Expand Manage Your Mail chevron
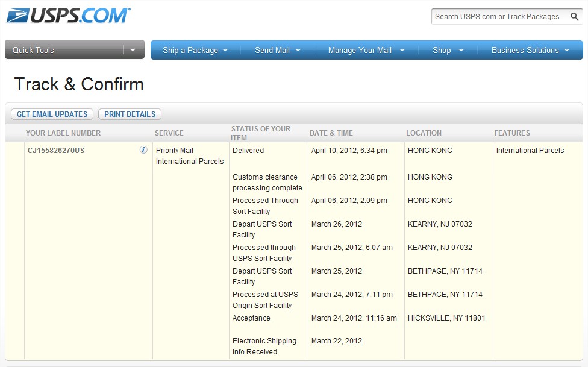 coord(402,50)
